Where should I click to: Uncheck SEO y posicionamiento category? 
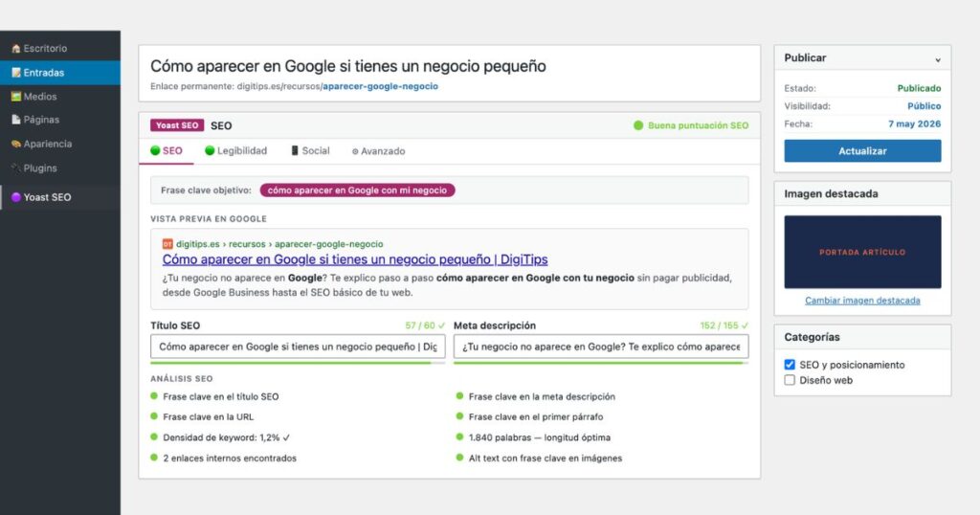point(790,365)
